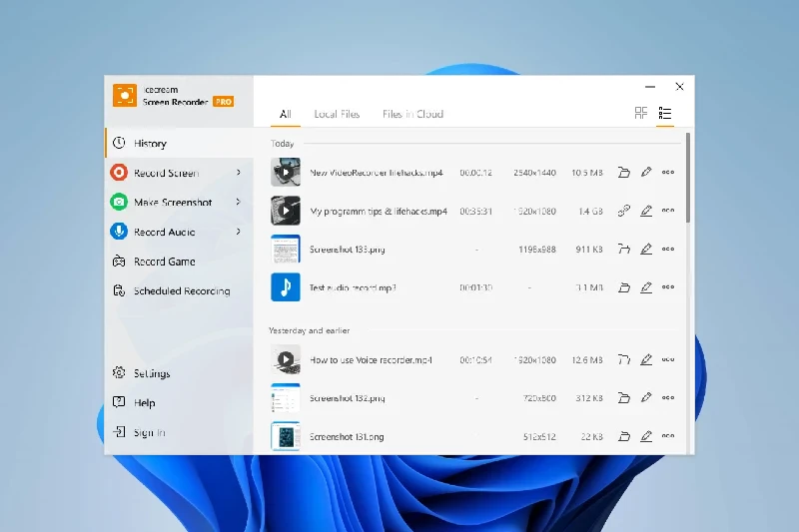Open the History section in sidebar
This screenshot has width=799, height=532.
click(179, 143)
